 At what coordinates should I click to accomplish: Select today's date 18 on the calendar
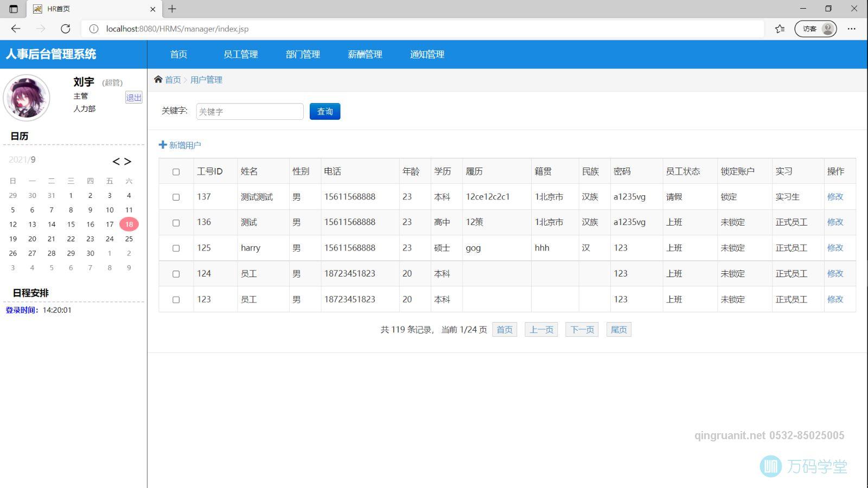(129, 224)
